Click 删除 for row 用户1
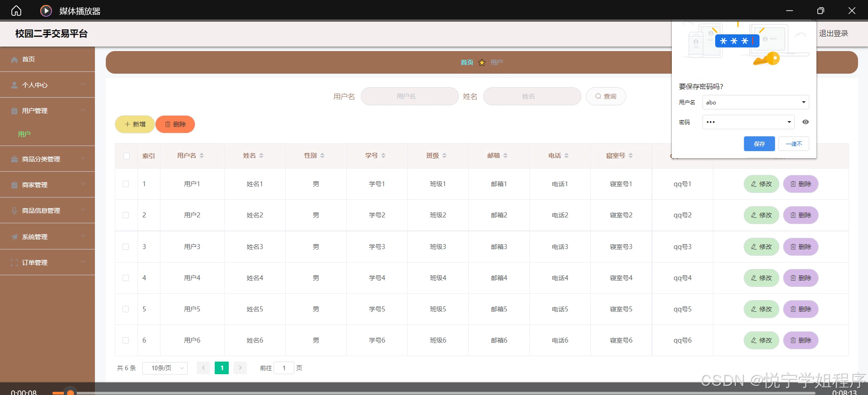Screen dimensions: 868x395 tap(801, 184)
